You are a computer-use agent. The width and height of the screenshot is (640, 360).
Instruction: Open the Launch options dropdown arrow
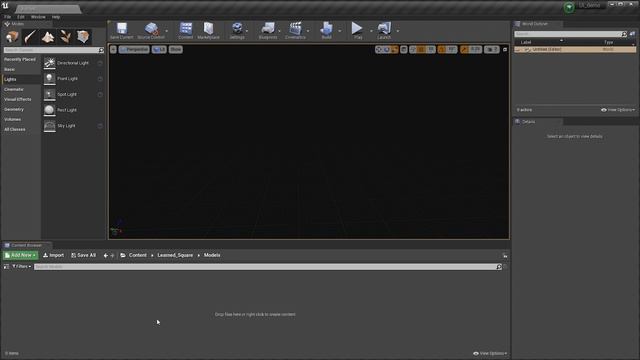coord(398,31)
